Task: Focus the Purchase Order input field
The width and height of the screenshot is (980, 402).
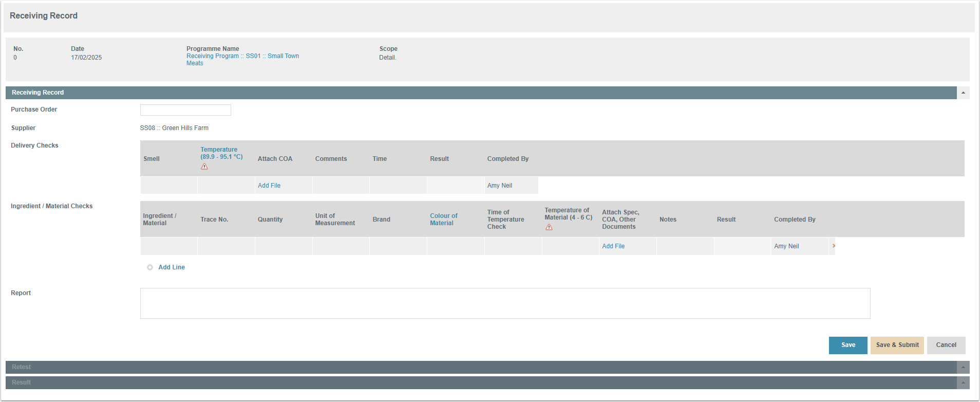Action: [x=185, y=110]
